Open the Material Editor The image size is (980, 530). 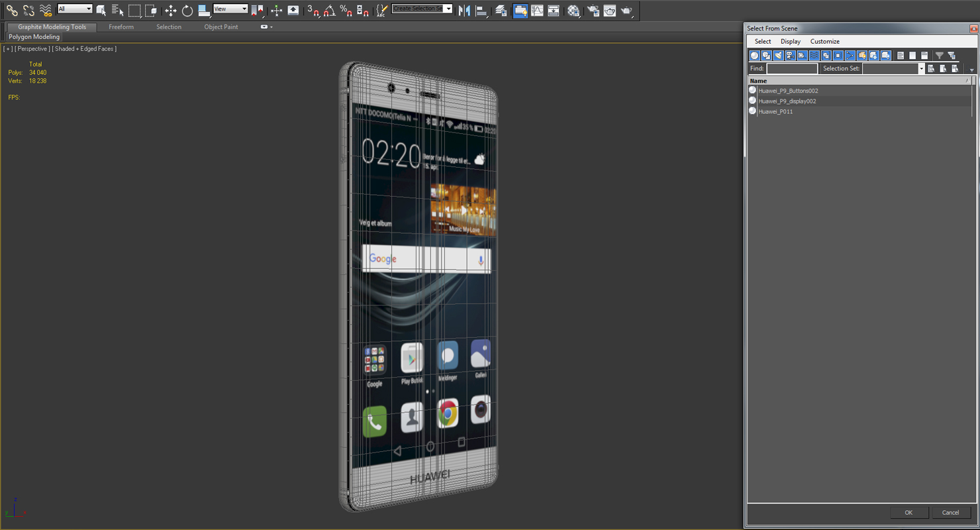point(573,10)
